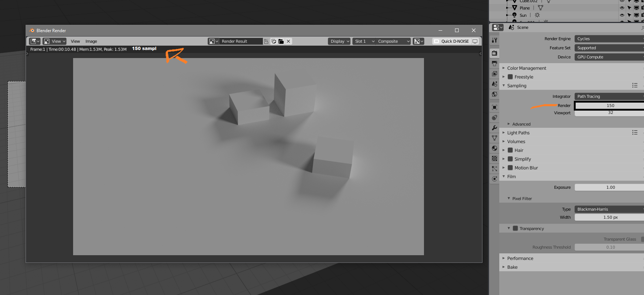Toggle Plane visibility eye in outliner
644x295 pixels.
click(x=622, y=8)
